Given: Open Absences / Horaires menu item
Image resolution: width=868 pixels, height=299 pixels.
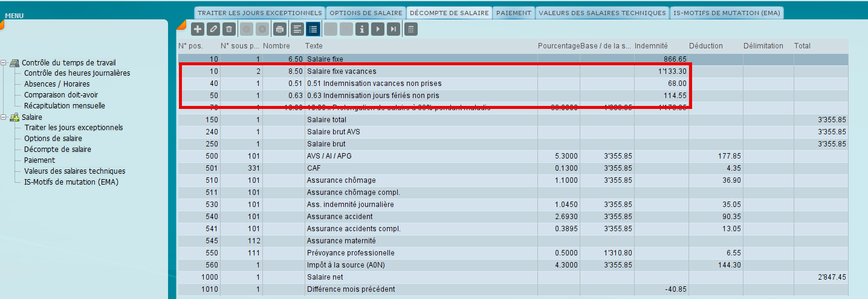Looking at the screenshot, I should [57, 84].
